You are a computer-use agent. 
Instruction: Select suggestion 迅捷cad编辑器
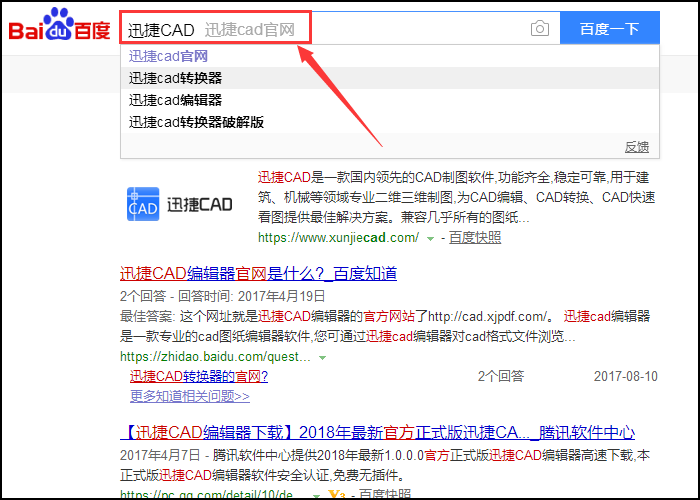pyautogui.click(x=390, y=100)
